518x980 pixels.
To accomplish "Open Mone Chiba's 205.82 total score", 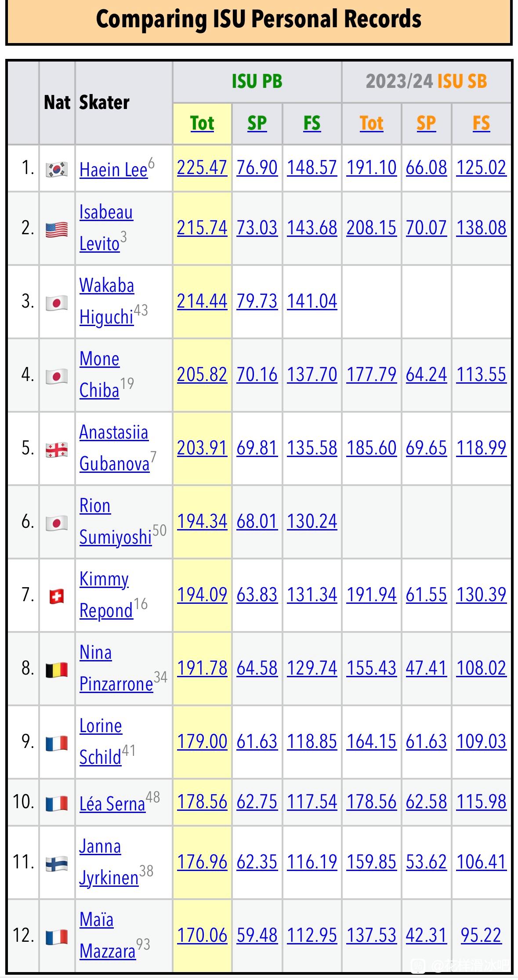I will click(202, 375).
